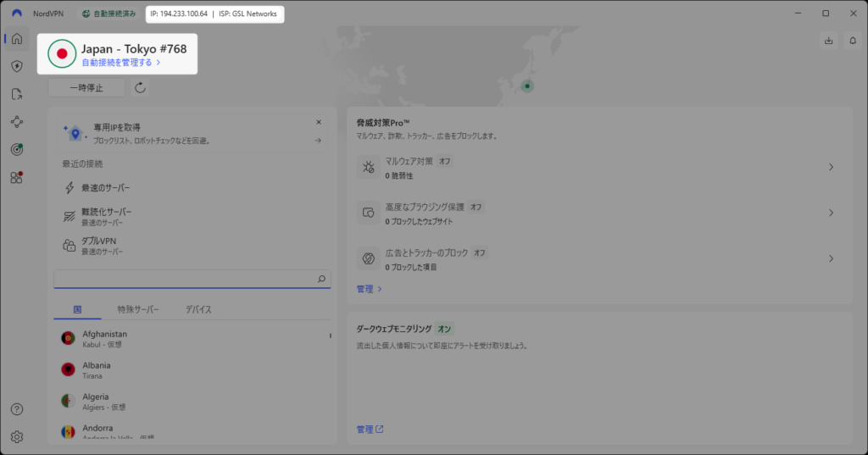Click the notification bell icon
This screenshot has height=455, width=868.
[852, 40]
